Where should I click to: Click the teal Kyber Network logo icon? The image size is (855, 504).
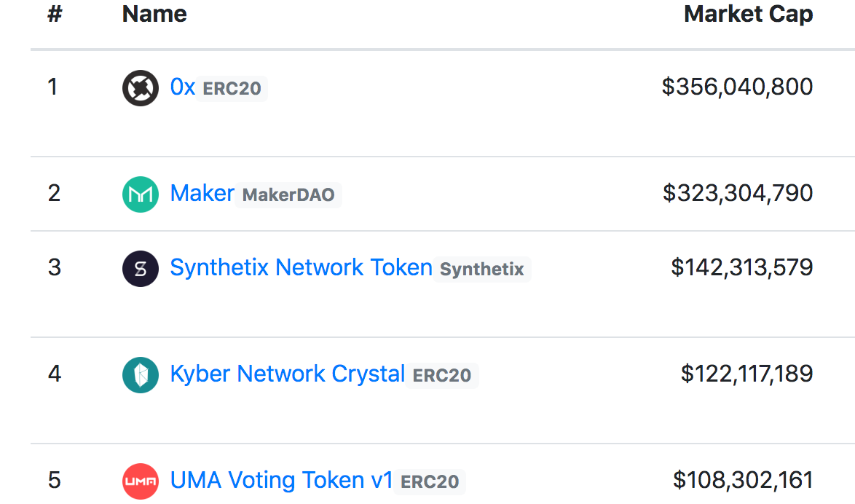tap(140, 375)
